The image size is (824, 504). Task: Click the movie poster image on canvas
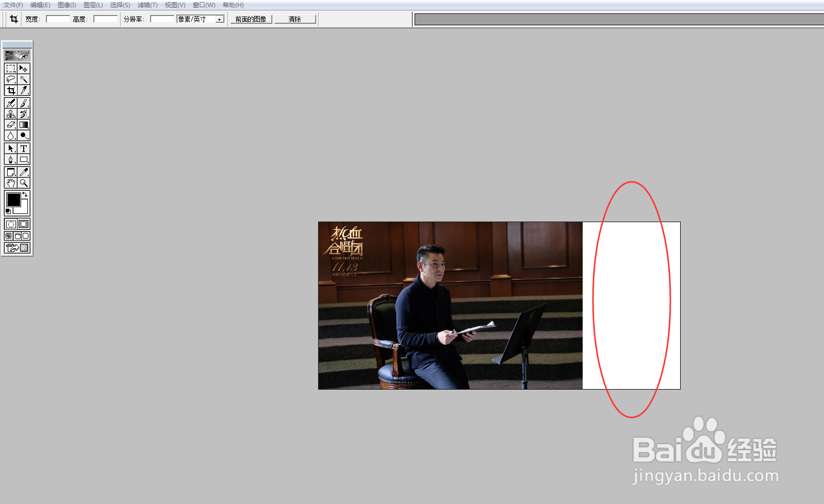(x=450, y=306)
